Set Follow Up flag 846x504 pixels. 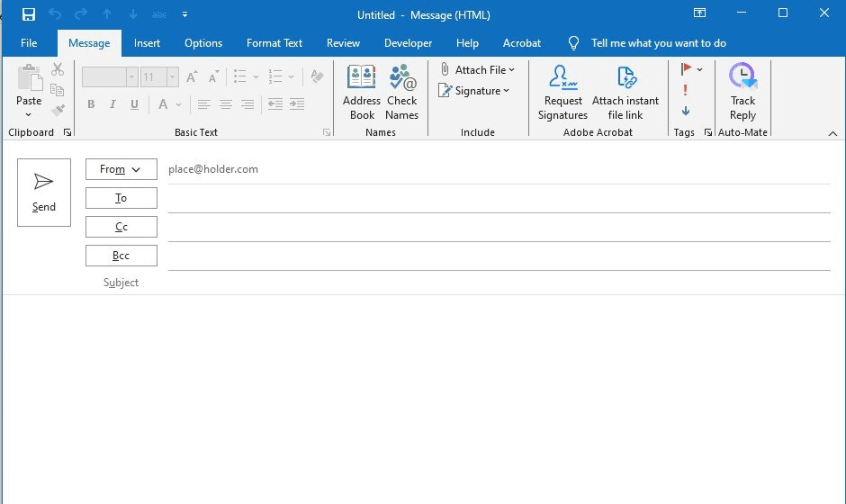point(686,69)
